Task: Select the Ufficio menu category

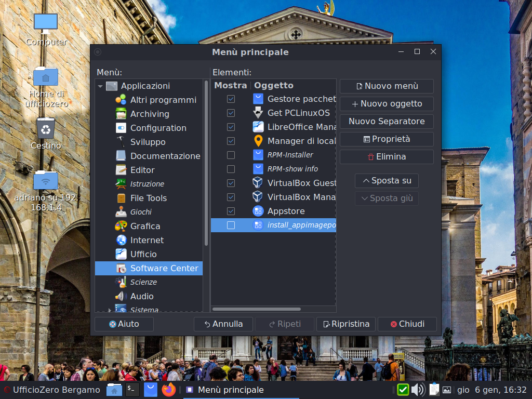Action: (x=143, y=254)
